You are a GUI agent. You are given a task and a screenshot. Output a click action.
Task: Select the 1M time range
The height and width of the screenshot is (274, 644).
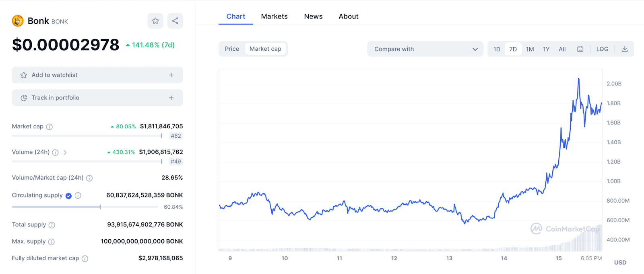coord(530,49)
